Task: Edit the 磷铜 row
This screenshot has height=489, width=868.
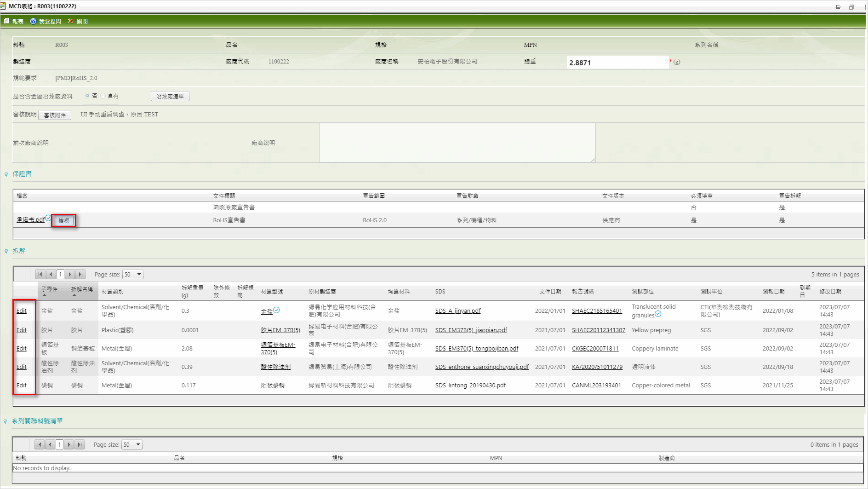Action: coord(22,385)
